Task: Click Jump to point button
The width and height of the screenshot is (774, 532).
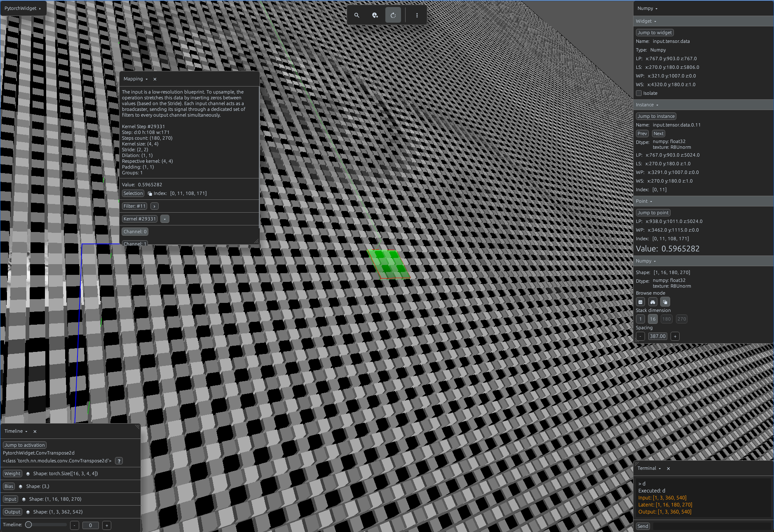Action: tap(653, 213)
